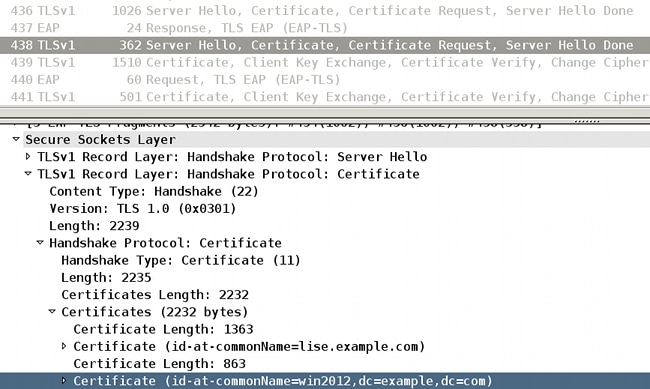Click the Secure Sockets Layer label
Image resolution: width=650 pixels, height=389 pixels.
(x=100, y=139)
